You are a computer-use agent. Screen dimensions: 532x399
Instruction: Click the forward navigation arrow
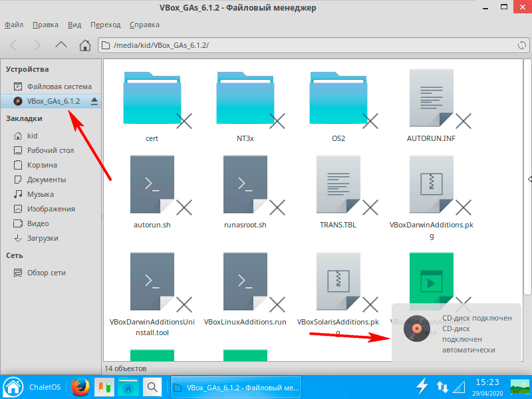[x=37, y=45]
